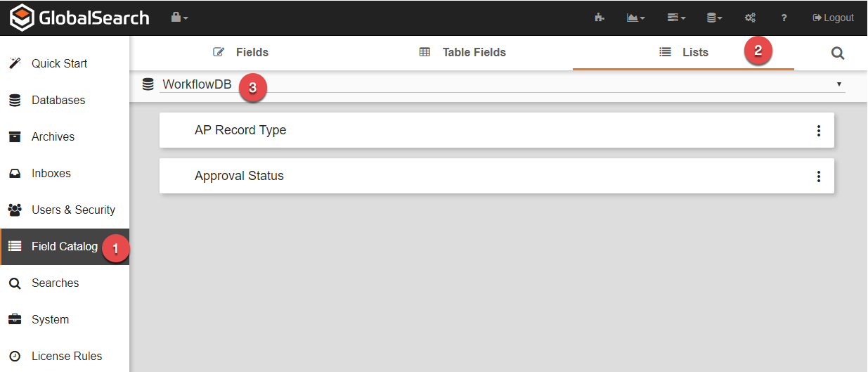This screenshot has width=868, height=372.
Task: Click the search magnifier icon beside Lists
Action: (837, 53)
